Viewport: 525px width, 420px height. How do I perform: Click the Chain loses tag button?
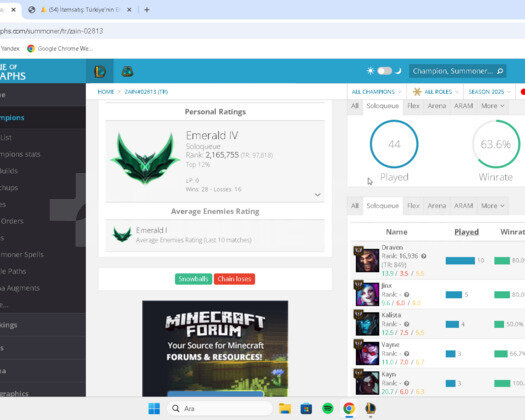[234, 279]
